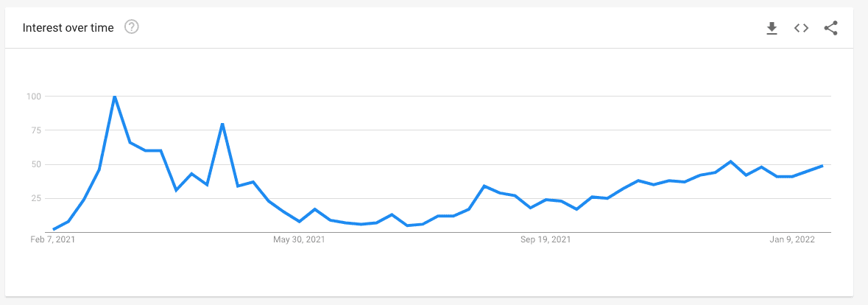The image size is (868, 305).
Task: Select the late-2021 peak just above 50
Action: click(x=731, y=161)
